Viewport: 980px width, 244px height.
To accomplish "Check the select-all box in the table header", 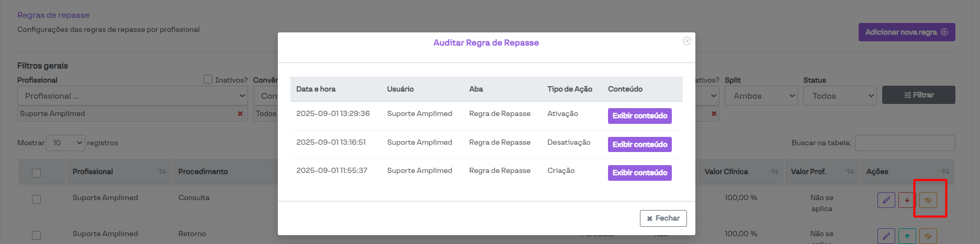I will click(x=37, y=173).
